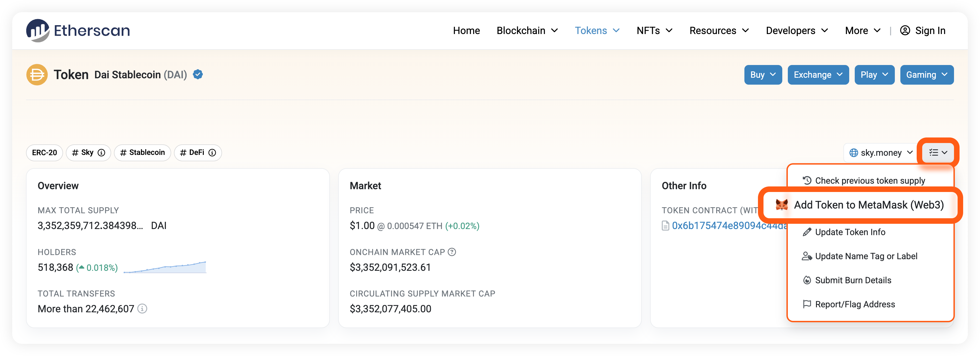Choose Check previous token supply
The image size is (980, 356).
(870, 180)
